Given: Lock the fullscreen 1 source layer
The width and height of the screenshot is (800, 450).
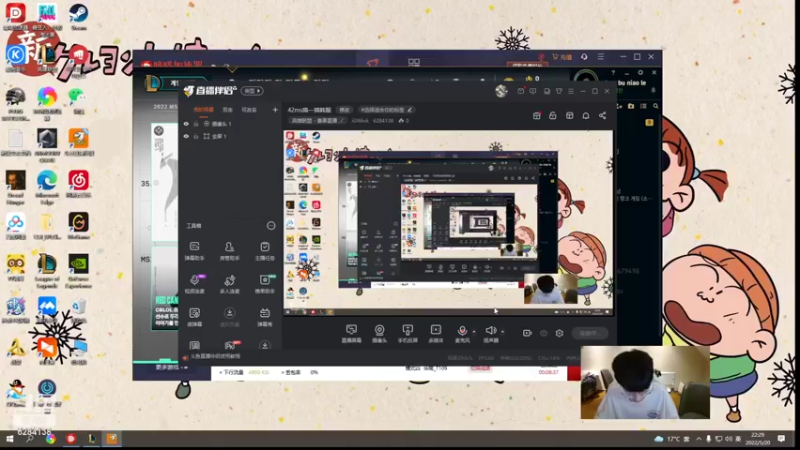Looking at the screenshot, I should [x=196, y=136].
